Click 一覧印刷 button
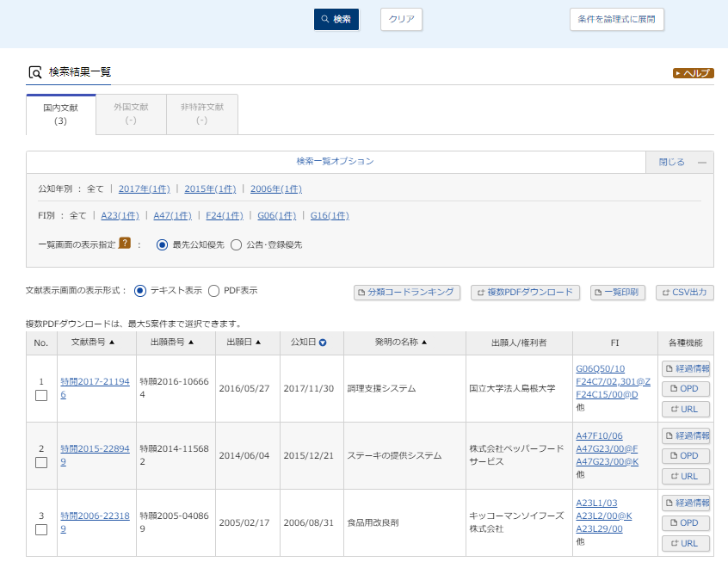728x568 pixels. (x=618, y=293)
